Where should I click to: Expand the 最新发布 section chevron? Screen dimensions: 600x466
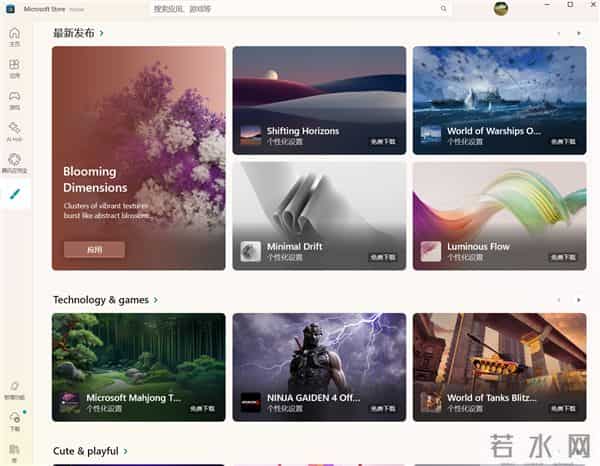coord(101,33)
